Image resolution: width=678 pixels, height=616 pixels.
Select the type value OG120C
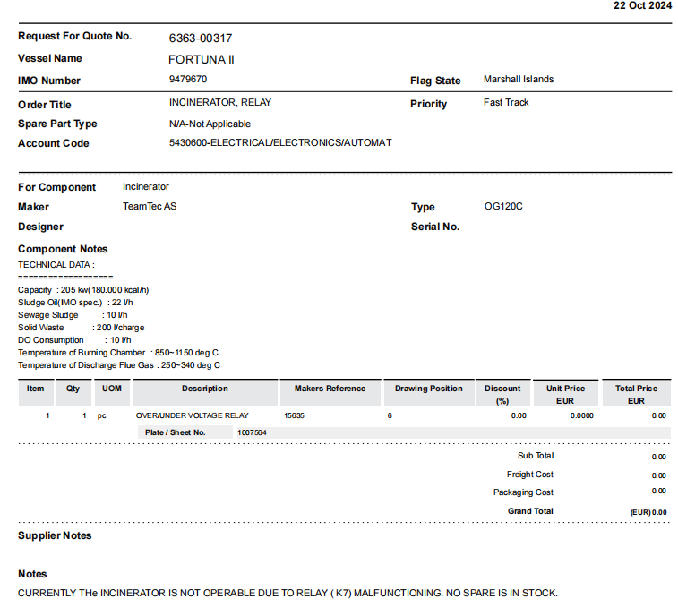click(503, 207)
